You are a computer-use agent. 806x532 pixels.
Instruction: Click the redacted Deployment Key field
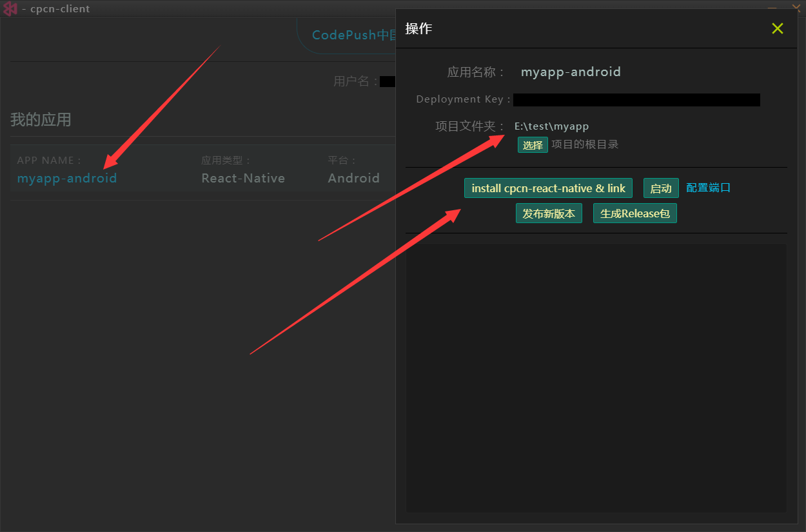636,100
